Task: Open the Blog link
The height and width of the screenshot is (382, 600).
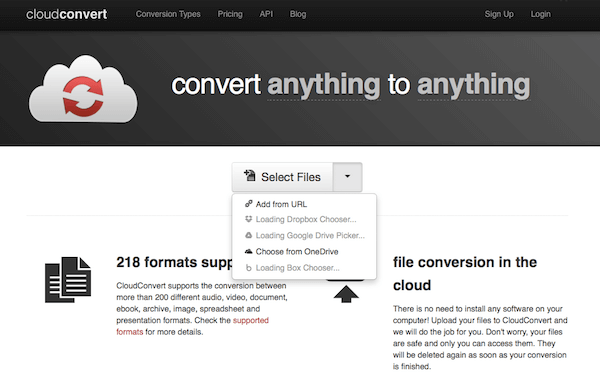Action: 298,14
